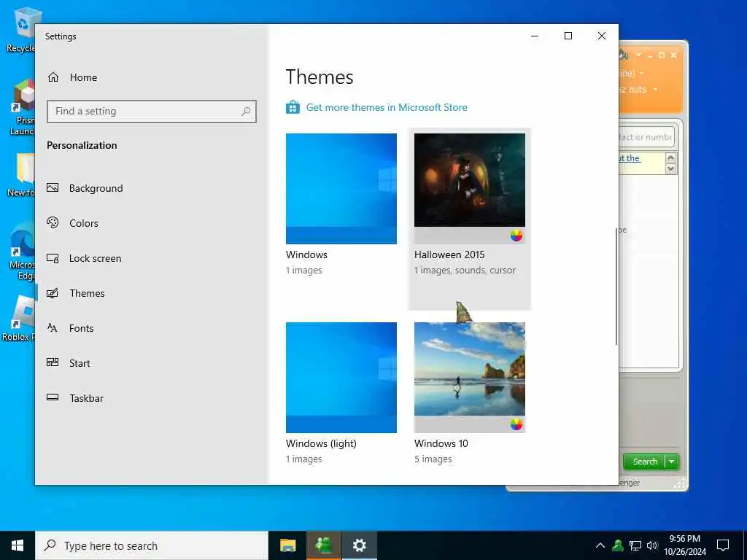The height and width of the screenshot is (560, 747).
Task: Click the Windows 10 theme color wheel badge
Action: coord(516,424)
